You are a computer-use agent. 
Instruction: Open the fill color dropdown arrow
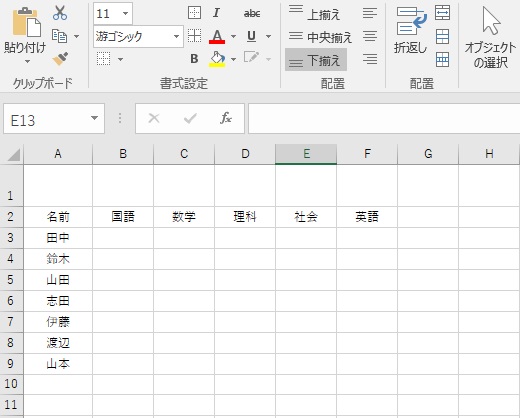click(x=233, y=60)
